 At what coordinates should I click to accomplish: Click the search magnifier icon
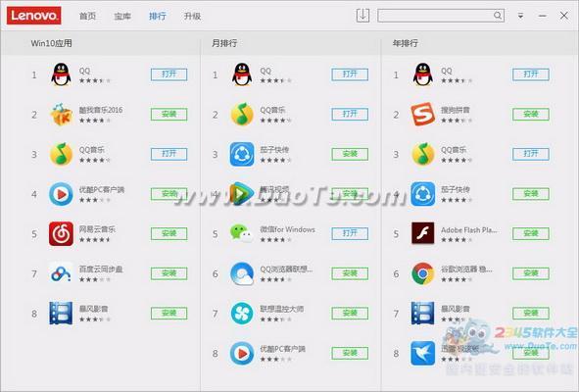click(x=498, y=16)
